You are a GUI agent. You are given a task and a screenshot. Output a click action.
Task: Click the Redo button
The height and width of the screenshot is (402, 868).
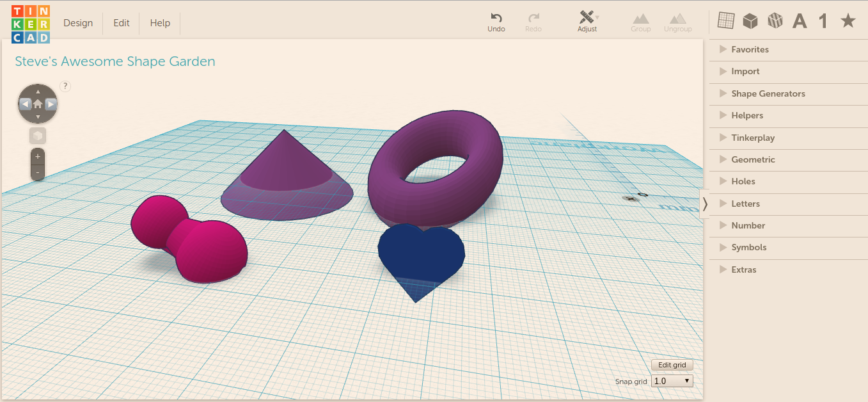(x=533, y=22)
